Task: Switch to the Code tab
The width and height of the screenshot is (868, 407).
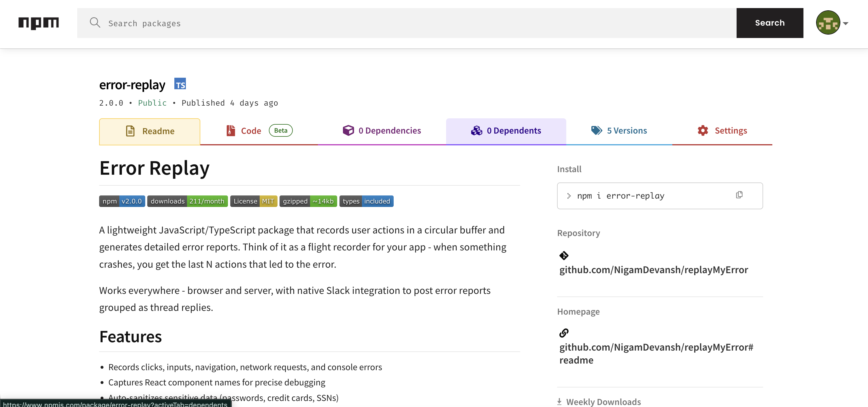Action: point(259,131)
